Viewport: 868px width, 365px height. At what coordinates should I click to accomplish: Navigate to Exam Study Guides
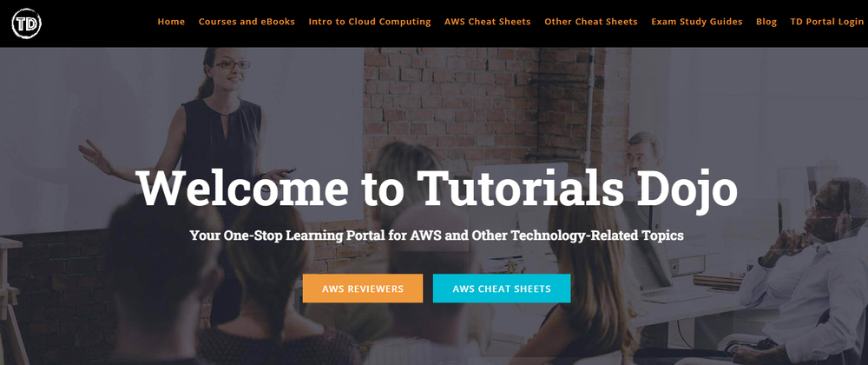[x=696, y=22]
